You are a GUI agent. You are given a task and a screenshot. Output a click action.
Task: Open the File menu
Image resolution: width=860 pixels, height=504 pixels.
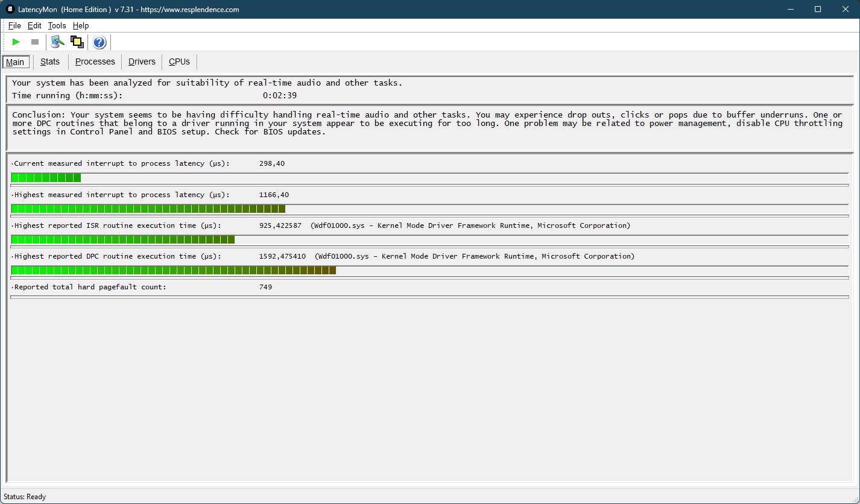point(14,25)
